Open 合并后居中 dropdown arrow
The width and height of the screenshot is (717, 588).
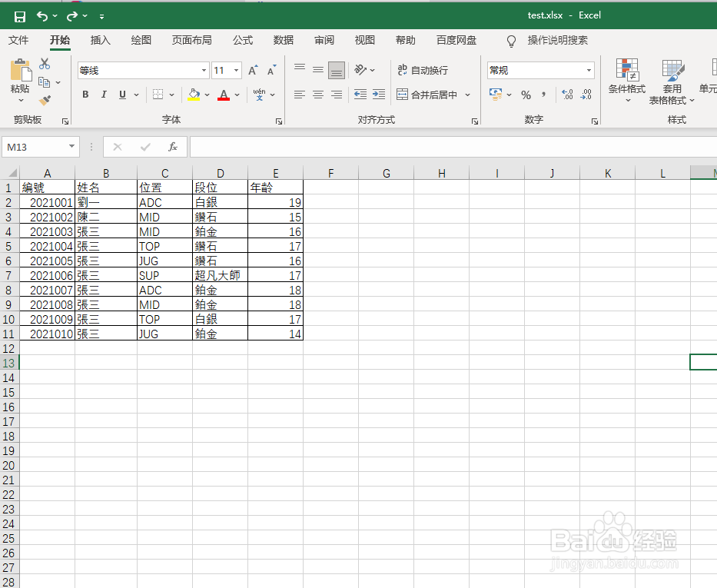pos(468,95)
